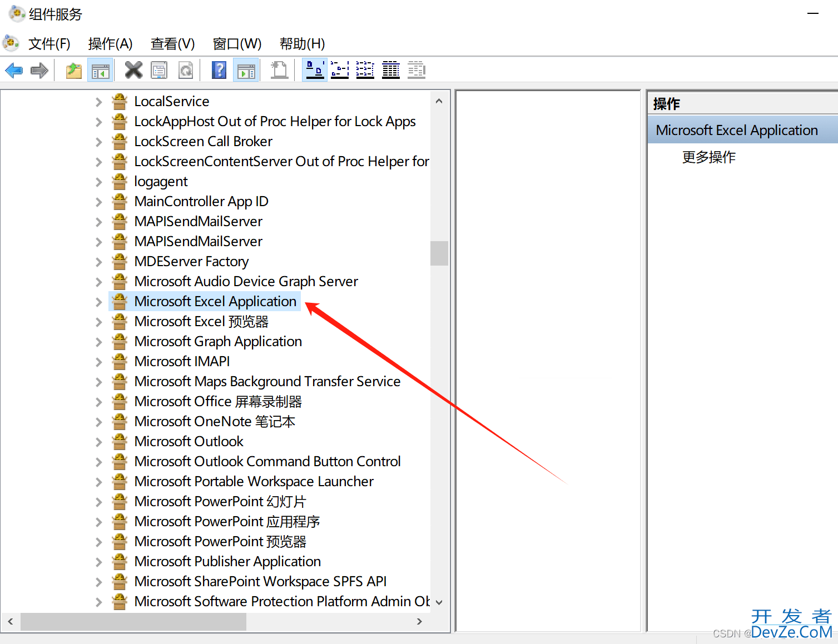Select Microsoft Office 屏幕录制器 item

click(x=218, y=402)
